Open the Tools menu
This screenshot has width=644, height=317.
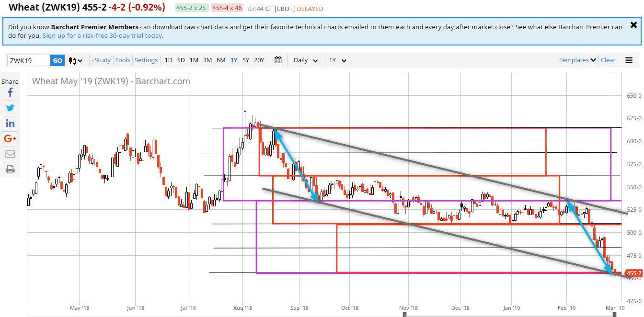point(123,60)
